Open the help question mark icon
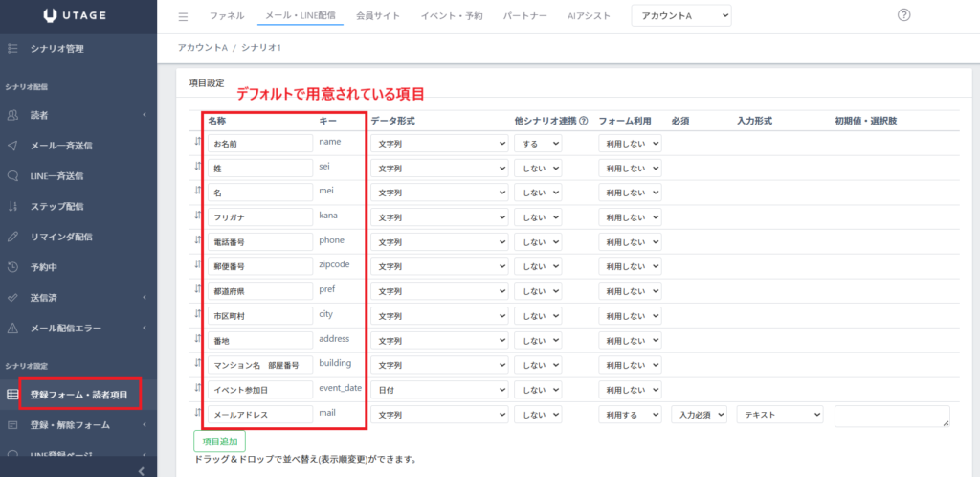 click(904, 15)
